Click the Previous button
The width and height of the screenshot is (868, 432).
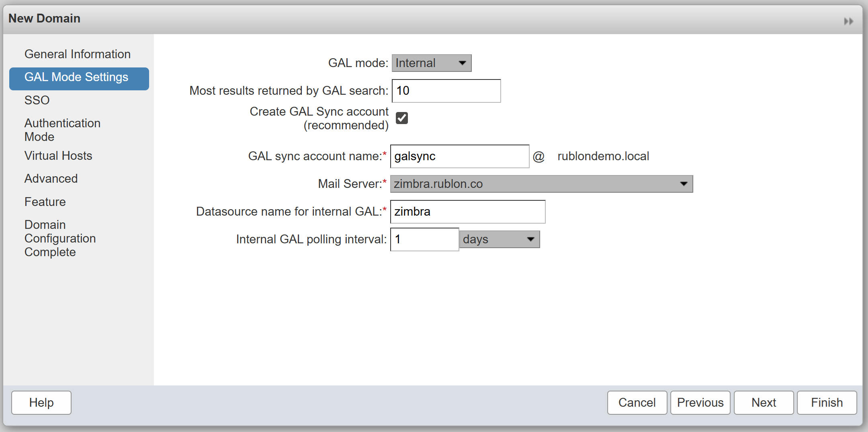pyautogui.click(x=700, y=402)
